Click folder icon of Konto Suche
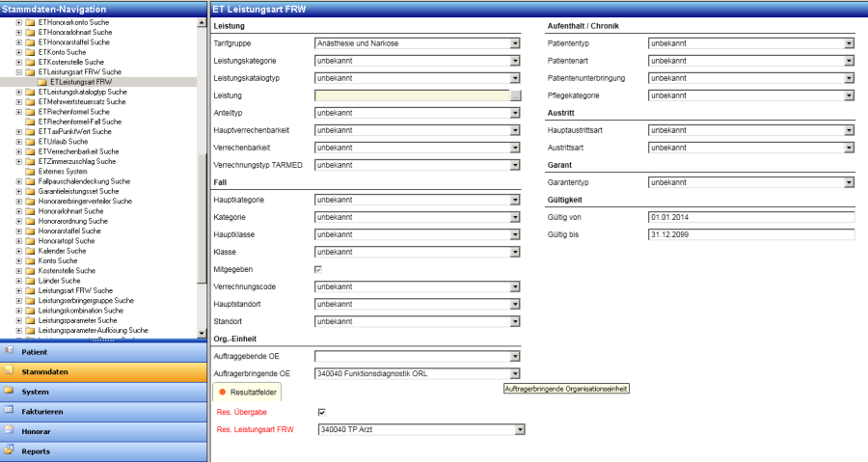 point(30,261)
